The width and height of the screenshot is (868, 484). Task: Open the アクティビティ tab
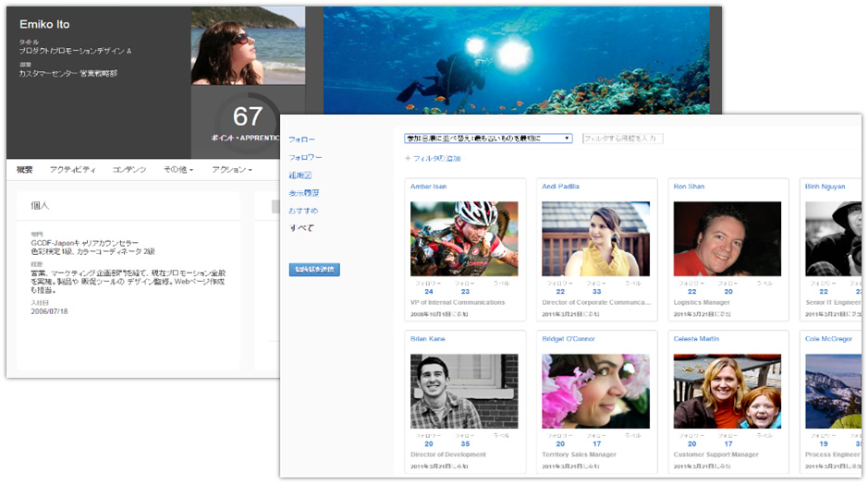(x=72, y=170)
